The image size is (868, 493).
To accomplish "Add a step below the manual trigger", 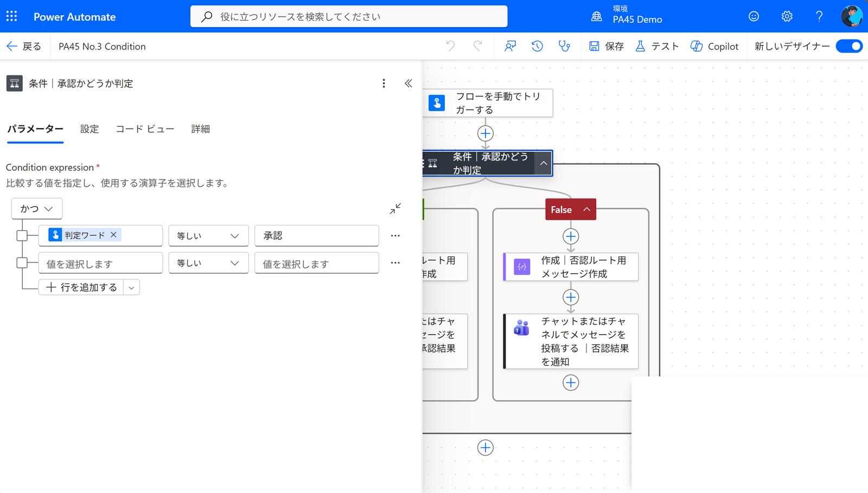I will coord(486,133).
